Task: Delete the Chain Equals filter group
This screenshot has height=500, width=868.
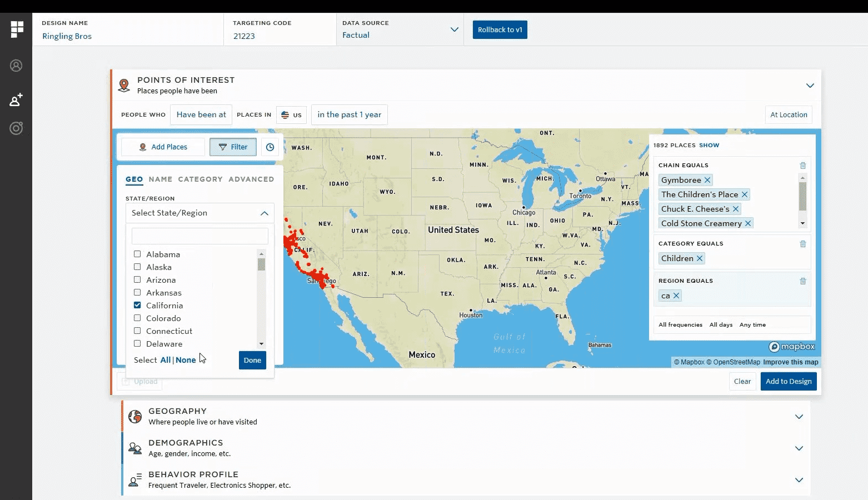Action: coord(802,166)
